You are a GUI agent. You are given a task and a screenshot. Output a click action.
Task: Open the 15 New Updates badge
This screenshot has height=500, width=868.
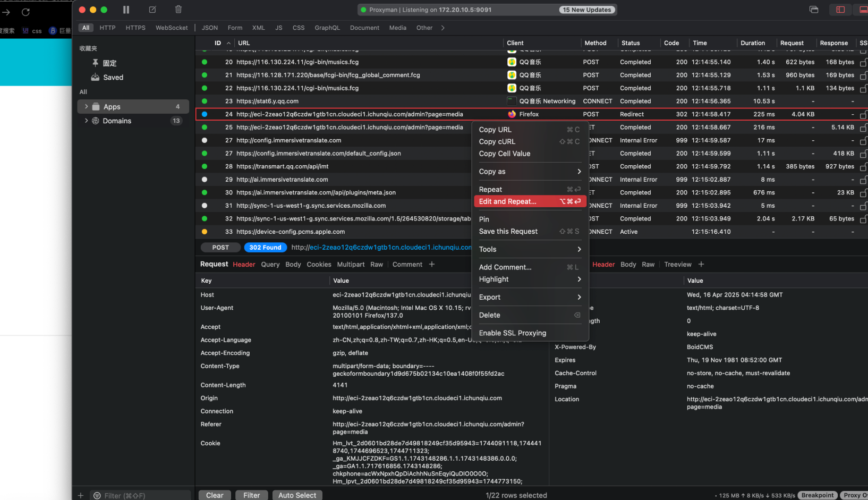coord(587,10)
